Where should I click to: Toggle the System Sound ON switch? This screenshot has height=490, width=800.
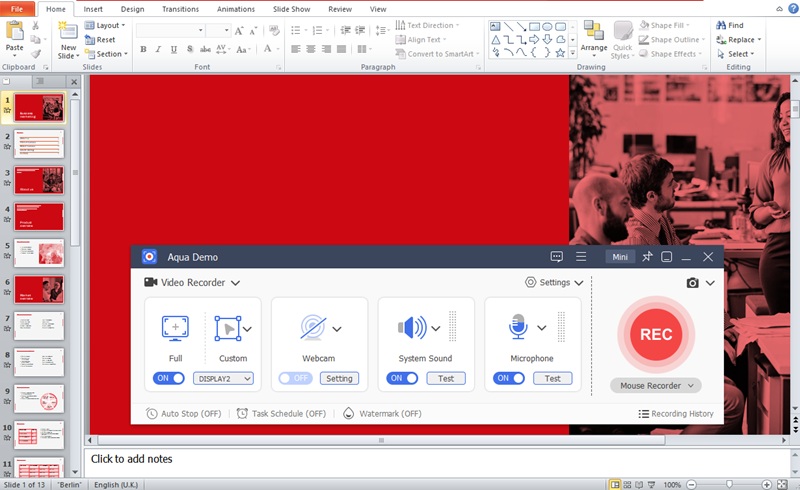point(403,378)
